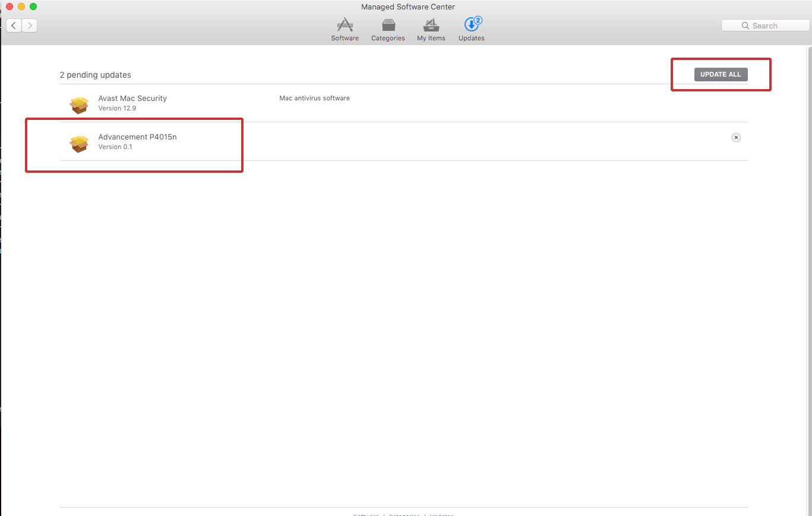
Task: Close the Managed Software Center window
Action: click(x=10, y=7)
